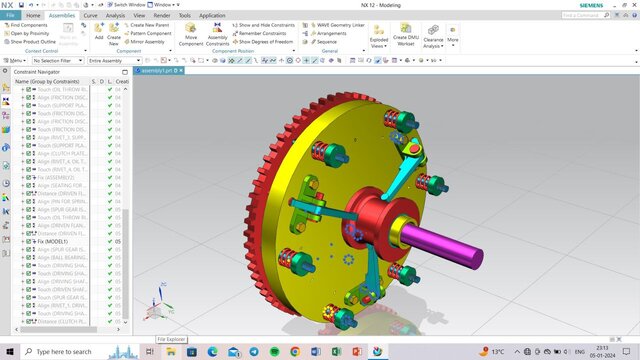Open Google Chrome from taskbar
The height and width of the screenshot is (360, 640).
pyautogui.click(x=295, y=351)
